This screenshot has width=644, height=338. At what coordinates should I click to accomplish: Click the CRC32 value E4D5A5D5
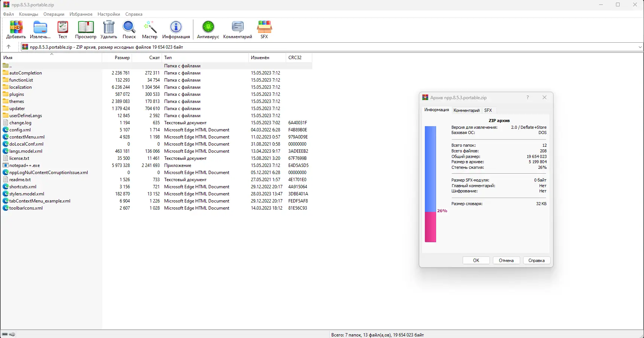298,165
